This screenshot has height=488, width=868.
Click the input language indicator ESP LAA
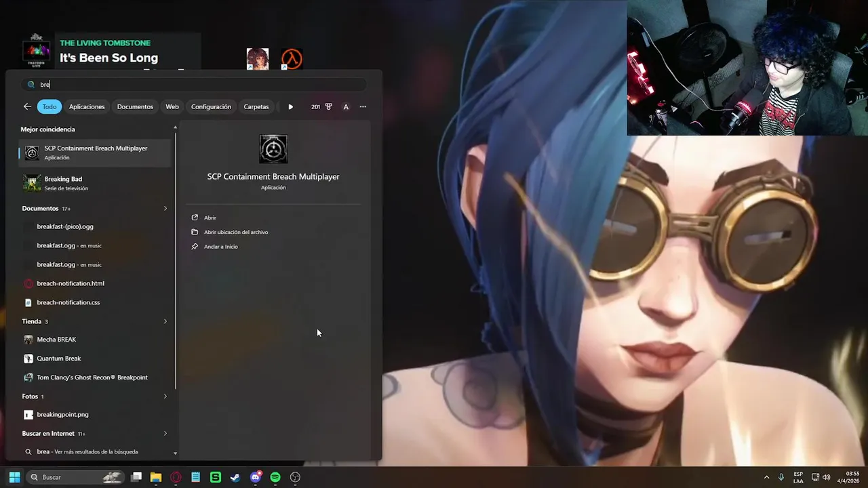[x=798, y=477]
